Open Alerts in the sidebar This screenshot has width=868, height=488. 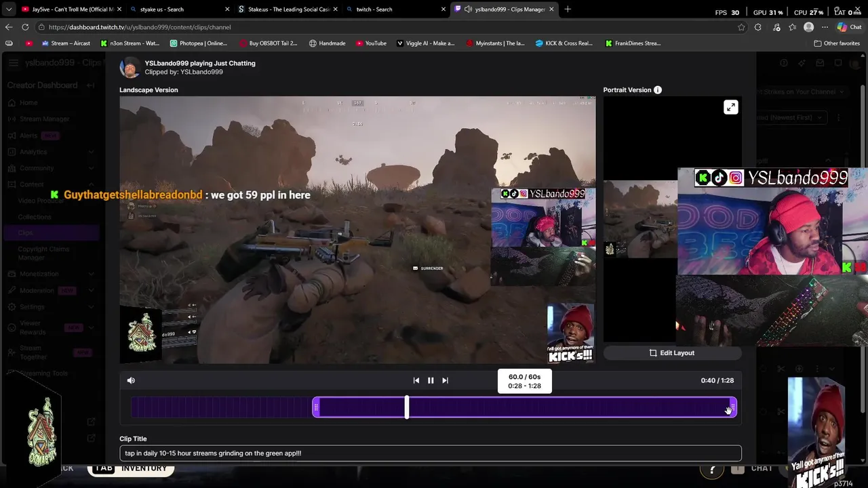point(28,136)
